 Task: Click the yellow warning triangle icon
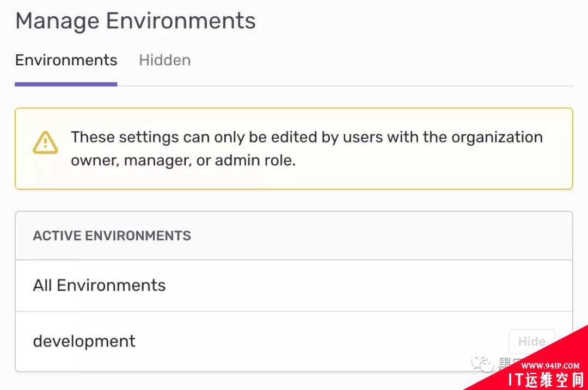coord(45,143)
